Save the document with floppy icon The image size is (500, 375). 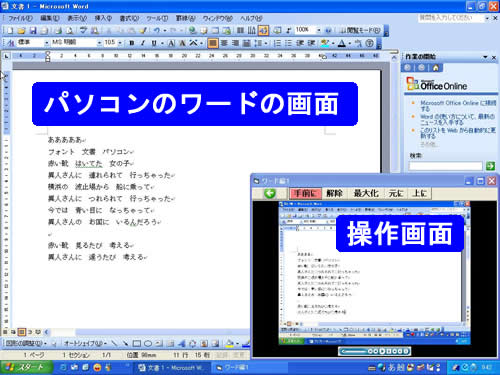[x=33, y=31]
